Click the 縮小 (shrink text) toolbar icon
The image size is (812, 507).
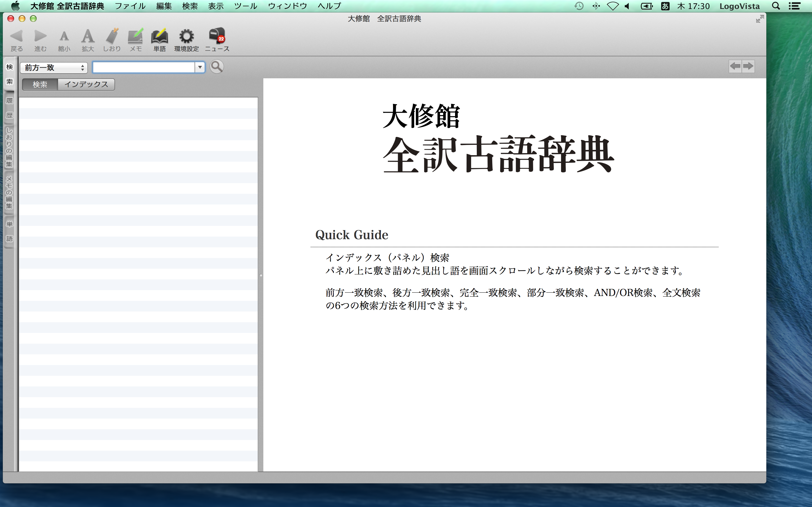(64, 37)
